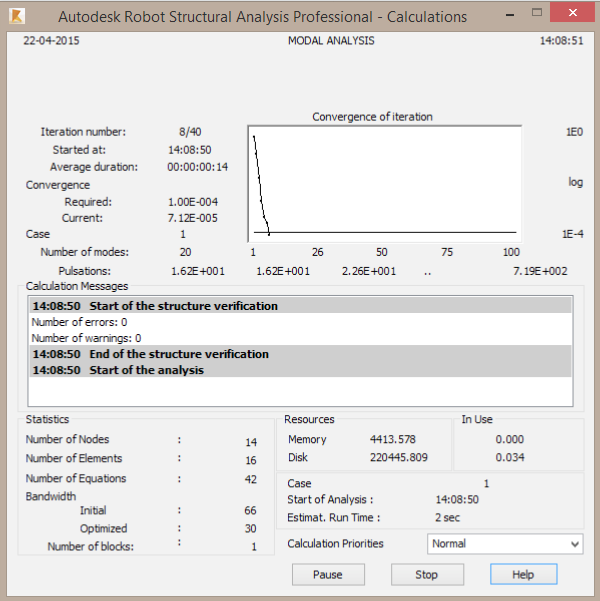This screenshot has height=601, width=600.
Task: Click the Memory value 4413.578
Action: (x=393, y=439)
